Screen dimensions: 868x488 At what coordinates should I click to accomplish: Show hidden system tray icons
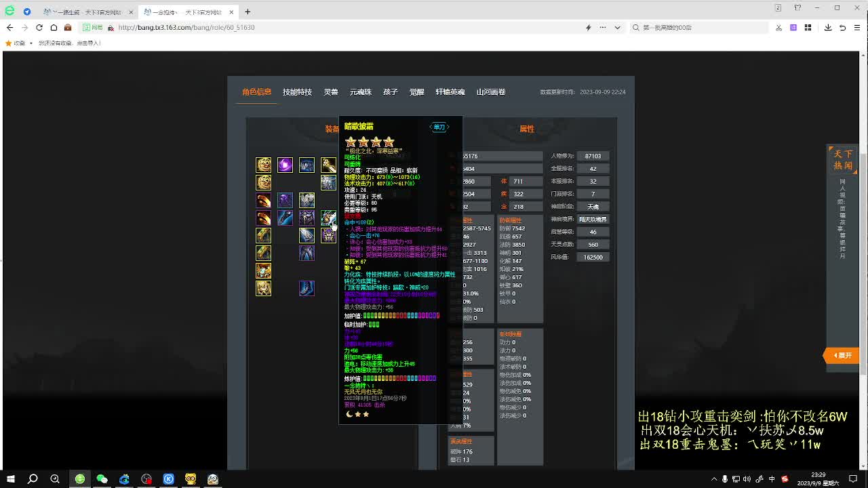(713, 479)
